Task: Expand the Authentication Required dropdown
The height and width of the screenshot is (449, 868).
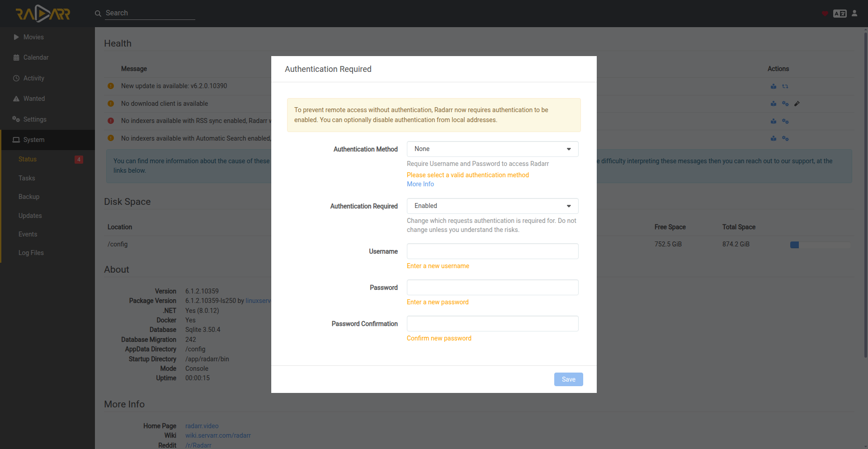Action: coord(492,206)
